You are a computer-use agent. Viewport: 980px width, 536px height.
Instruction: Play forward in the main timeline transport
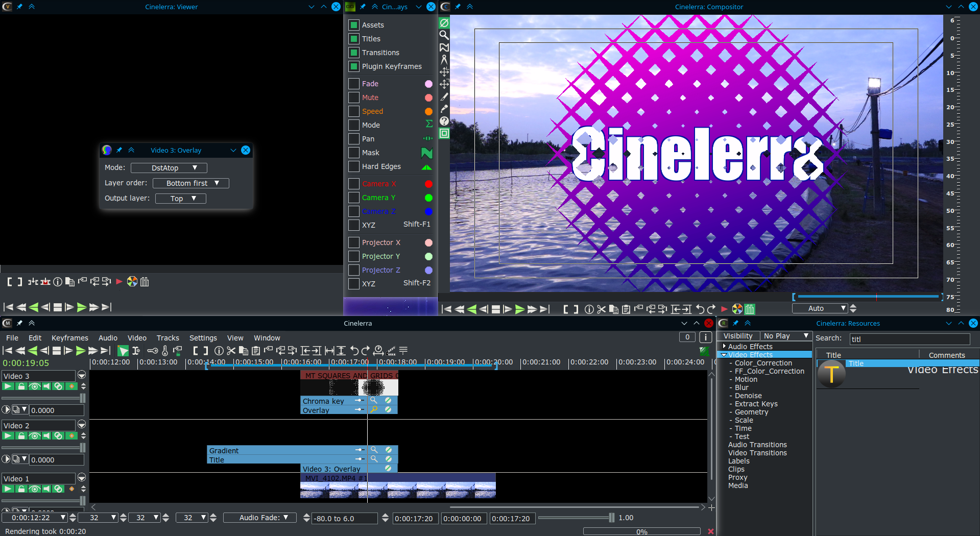[x=80, y=351]
